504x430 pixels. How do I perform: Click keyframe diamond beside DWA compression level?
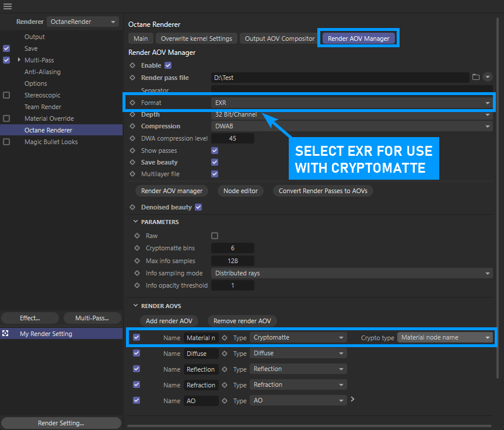click(x=132, y=138)
